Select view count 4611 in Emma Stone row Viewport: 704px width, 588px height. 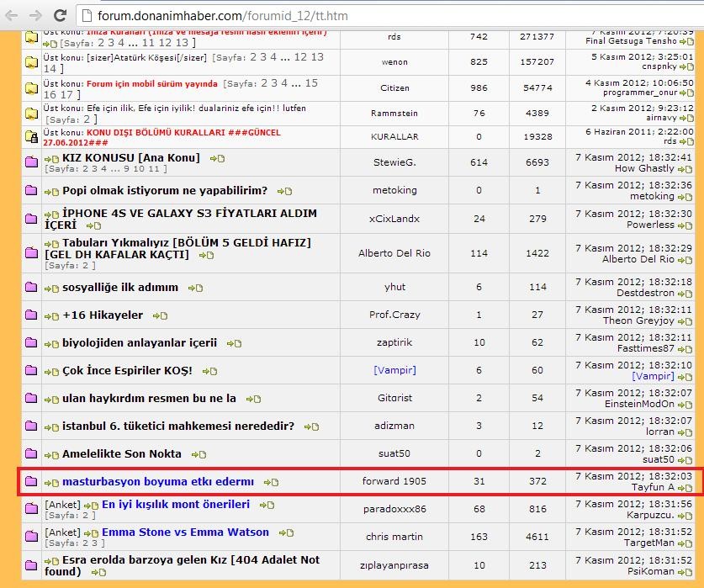click(x=537, y=537)
